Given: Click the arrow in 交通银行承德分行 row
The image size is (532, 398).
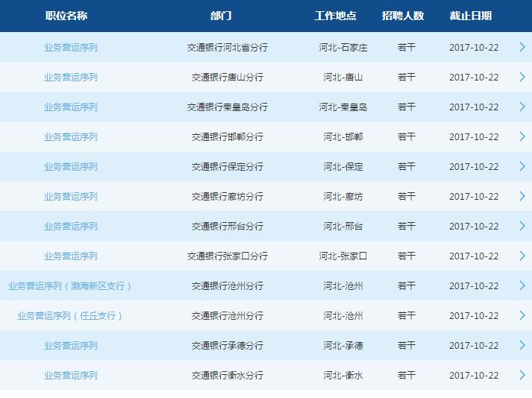Looking at the screenshot, I should [522, 345].
